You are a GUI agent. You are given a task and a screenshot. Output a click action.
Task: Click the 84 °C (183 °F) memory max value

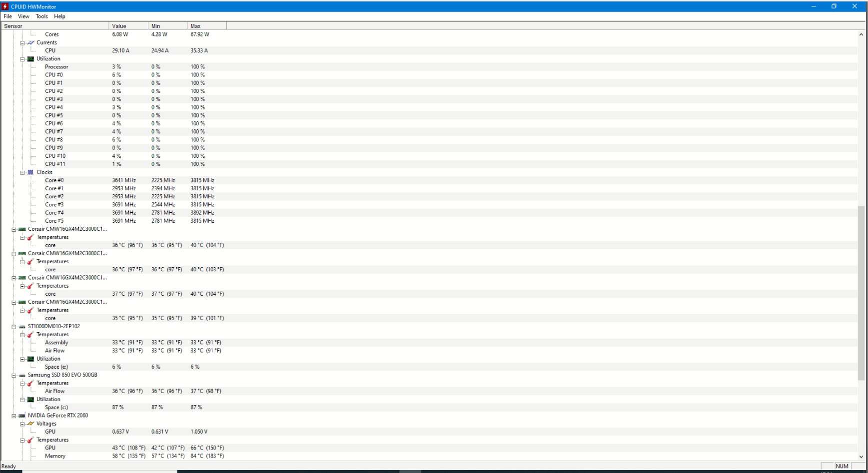click(207, 456)
